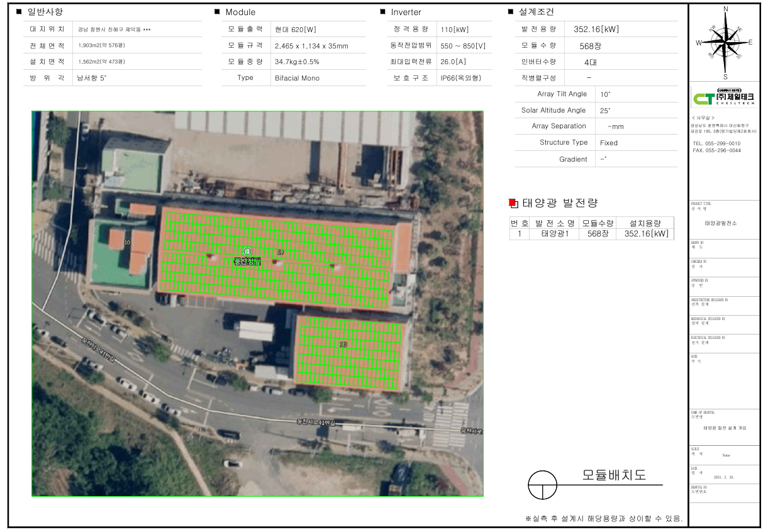Click the compass rose north arrow symbol

click(x=725, y=42)
